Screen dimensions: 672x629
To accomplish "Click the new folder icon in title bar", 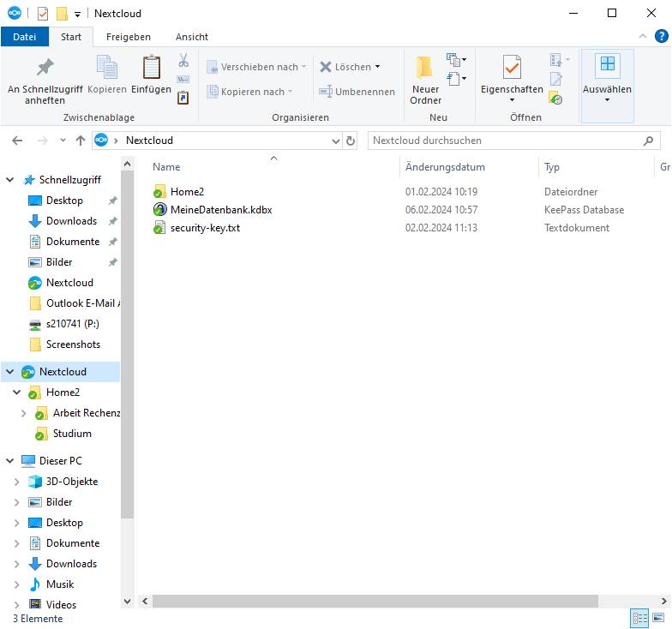I will click(x=62, y=14).
